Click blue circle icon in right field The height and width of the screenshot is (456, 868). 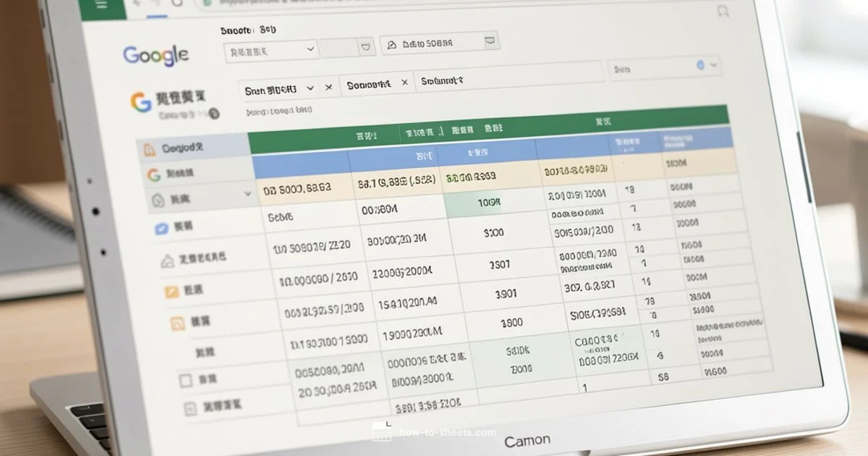pos(699,65)
